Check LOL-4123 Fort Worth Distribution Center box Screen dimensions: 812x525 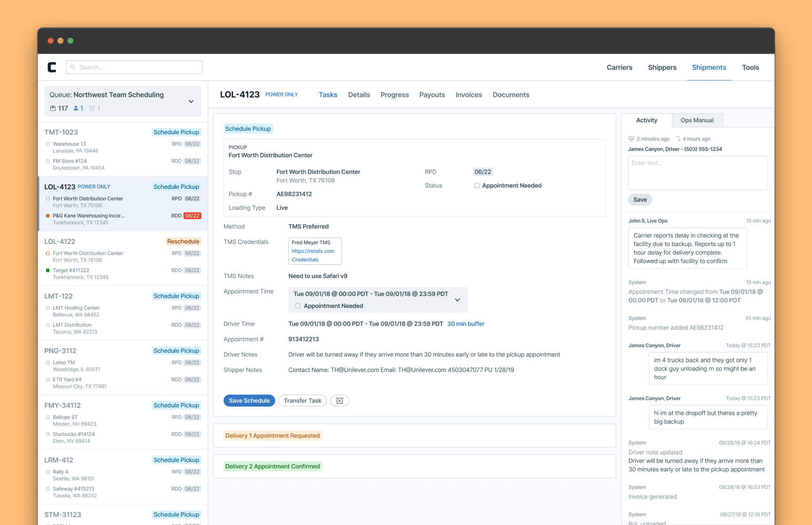click(x=47, y=199)
